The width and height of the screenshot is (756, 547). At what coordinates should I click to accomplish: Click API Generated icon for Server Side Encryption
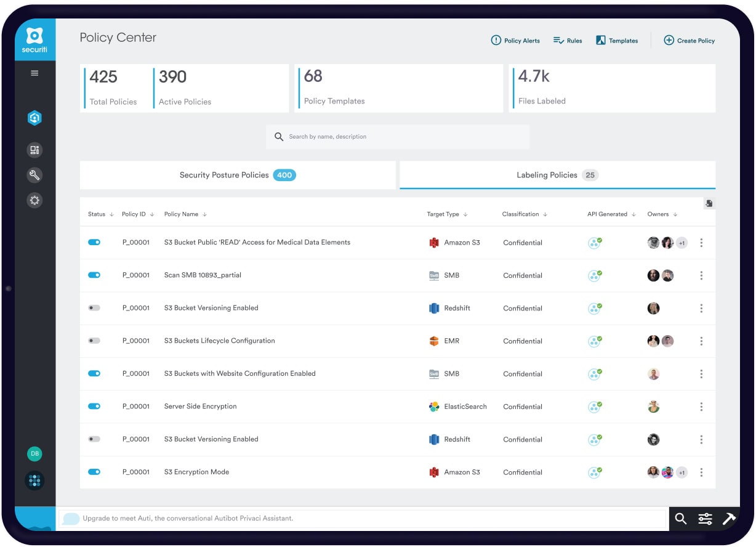coord(595,407)
